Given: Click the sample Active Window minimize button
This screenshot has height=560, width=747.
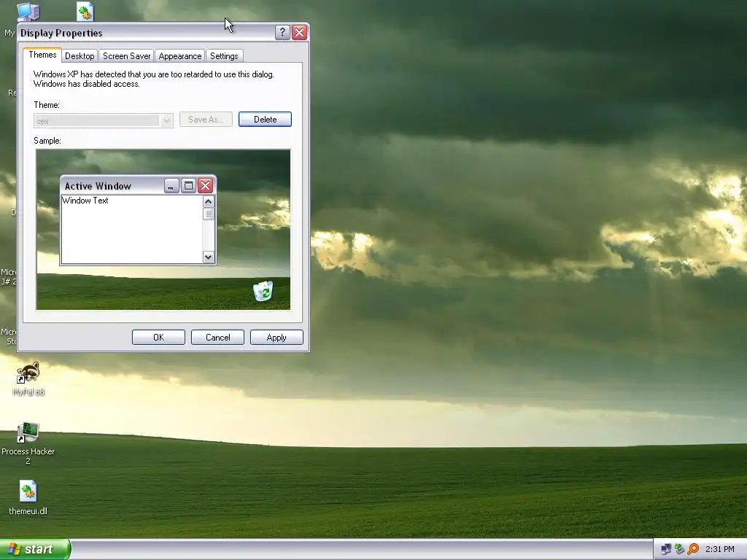Looking at the screenshot, I should [x=171, y=186].
